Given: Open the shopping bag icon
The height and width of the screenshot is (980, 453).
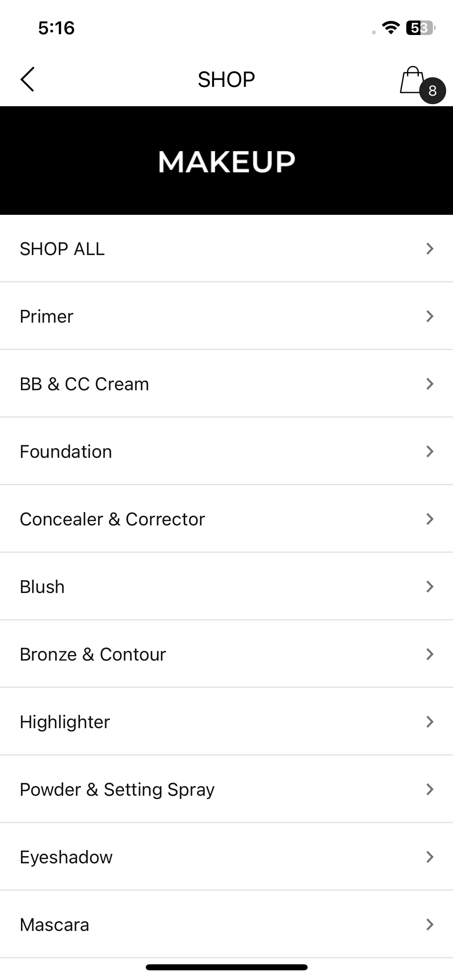Looking at the screenshot, I should tap(412, 80).
